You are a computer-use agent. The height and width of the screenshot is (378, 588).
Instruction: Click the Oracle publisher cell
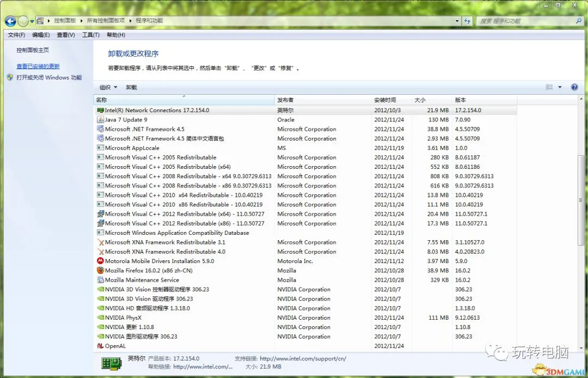[x=286, y=120]
